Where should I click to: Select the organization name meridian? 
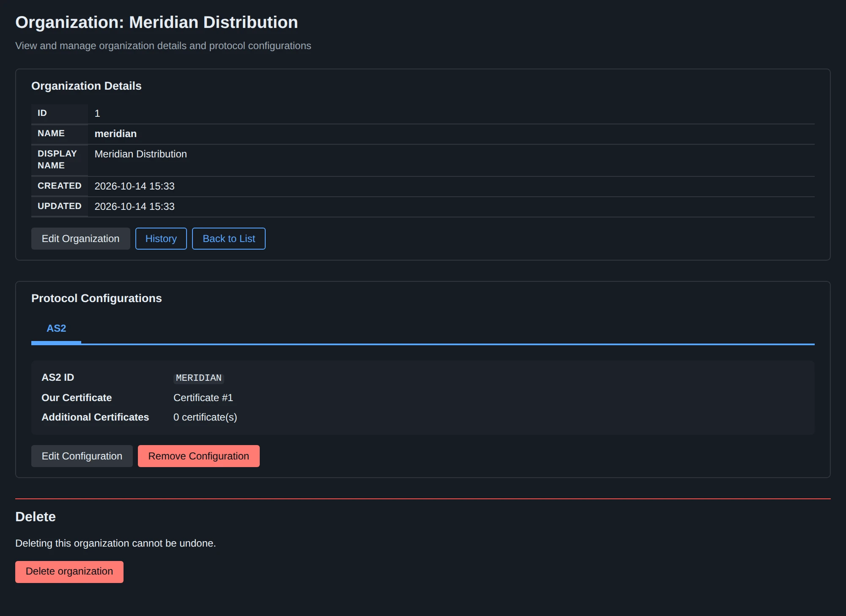(115, 134)
